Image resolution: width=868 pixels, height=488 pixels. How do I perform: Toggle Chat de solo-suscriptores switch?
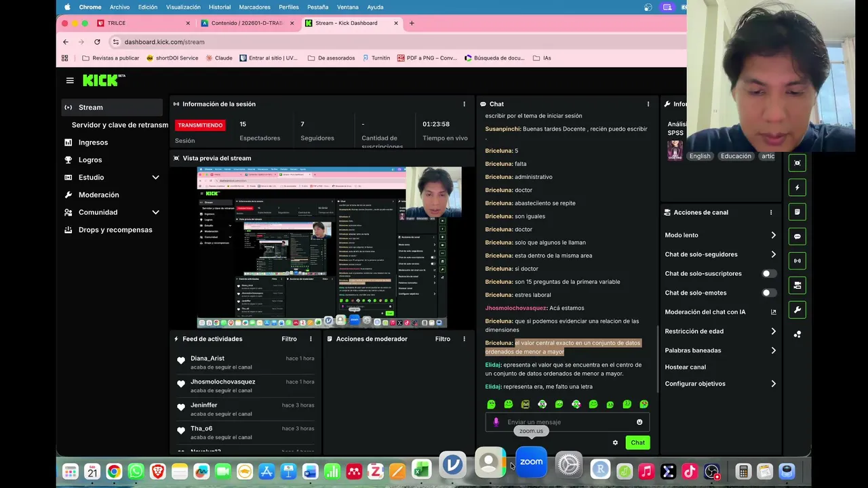click(769, 274)
